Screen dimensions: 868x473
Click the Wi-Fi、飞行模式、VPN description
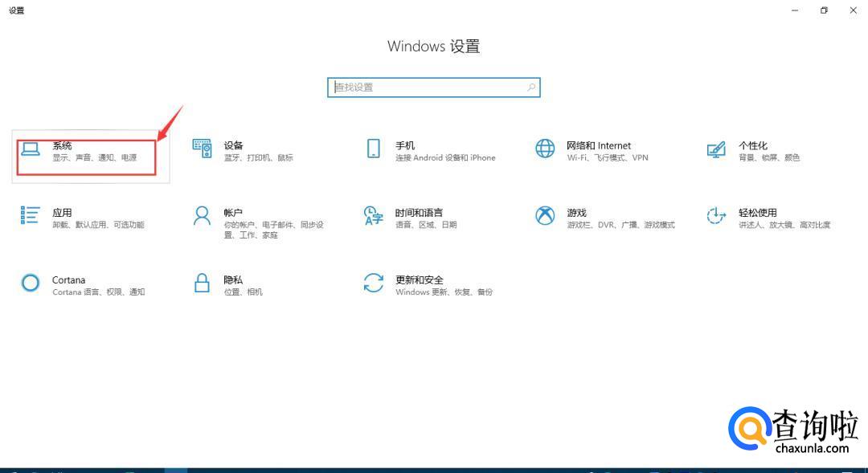608,157
